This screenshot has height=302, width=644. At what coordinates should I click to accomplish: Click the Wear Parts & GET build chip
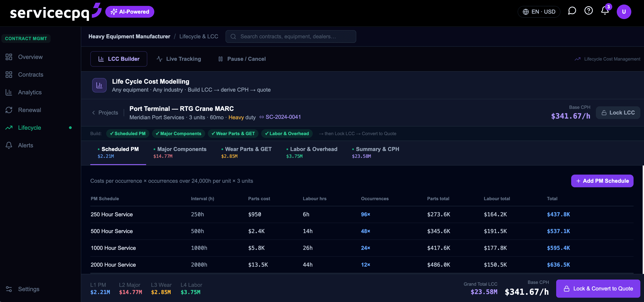pos(233,134)
